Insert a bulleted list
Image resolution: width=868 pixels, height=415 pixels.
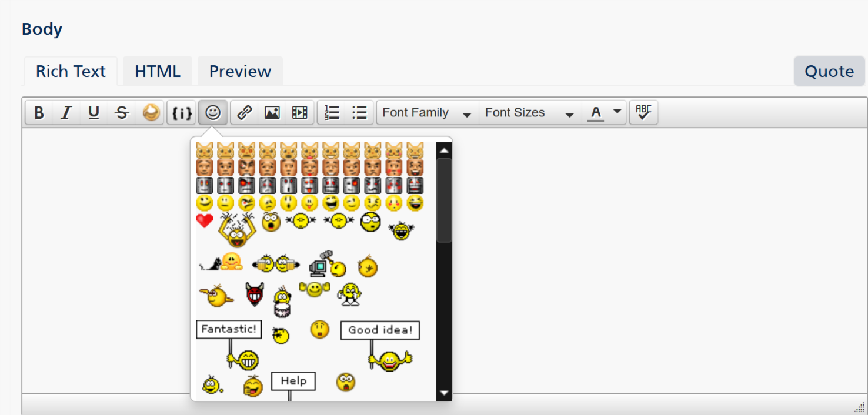point(359,113)
